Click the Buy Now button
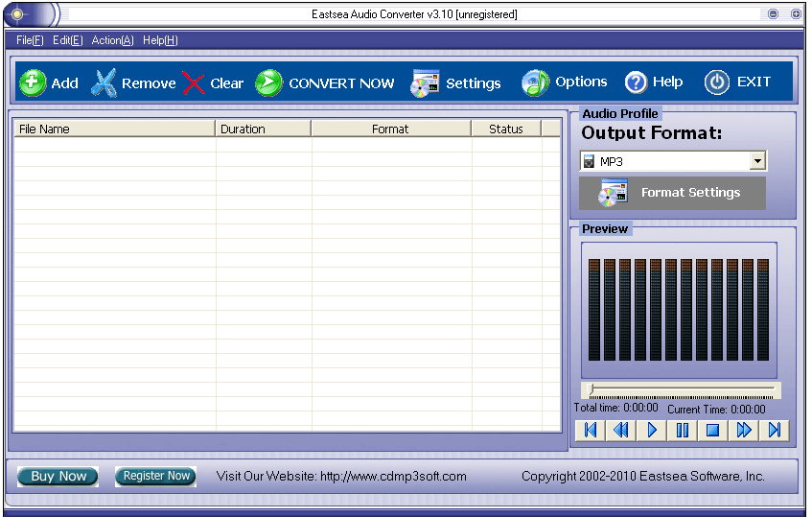Screen dimensions: 812x517 coord(58,476)
